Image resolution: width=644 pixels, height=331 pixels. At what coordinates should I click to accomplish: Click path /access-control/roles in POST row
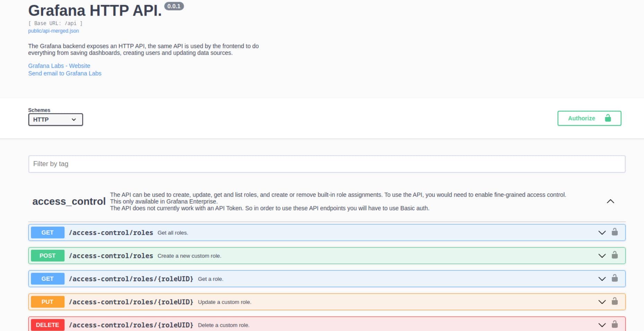pos(111,256)
